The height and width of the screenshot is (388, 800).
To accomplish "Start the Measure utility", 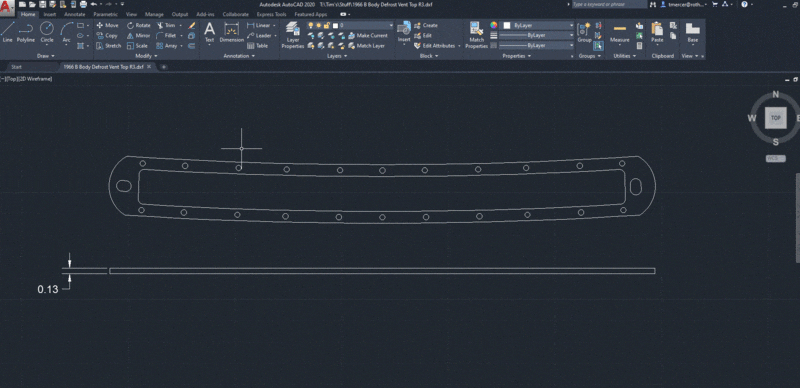I will click(620, 33).
